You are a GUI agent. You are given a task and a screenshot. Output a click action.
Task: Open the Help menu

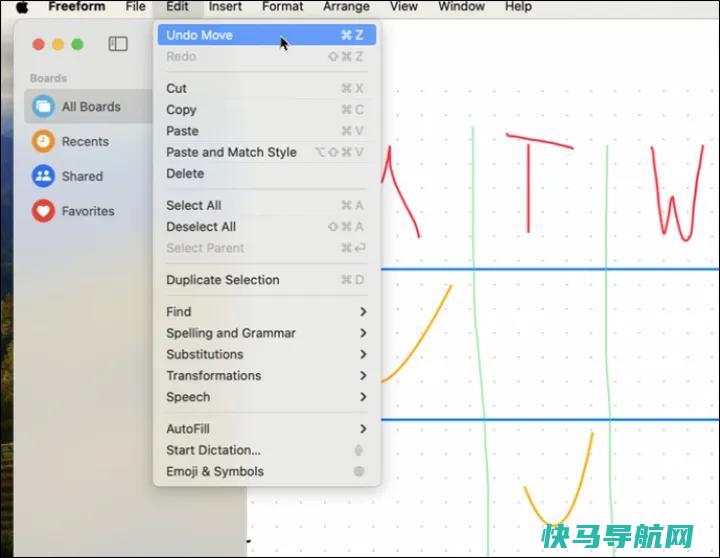click(518, 6)
